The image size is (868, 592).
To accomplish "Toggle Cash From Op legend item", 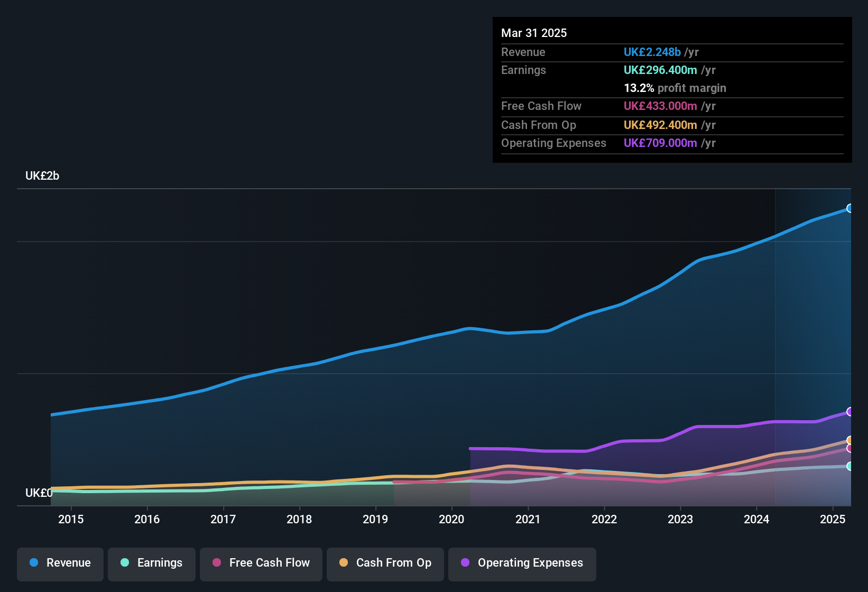I will 385,563.
